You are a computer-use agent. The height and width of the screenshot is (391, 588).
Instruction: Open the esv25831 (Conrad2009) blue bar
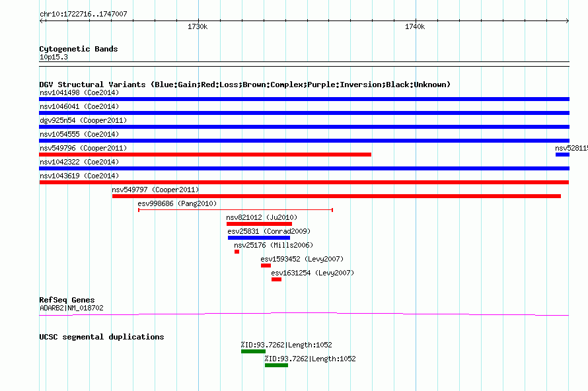(x=259, y=238)
